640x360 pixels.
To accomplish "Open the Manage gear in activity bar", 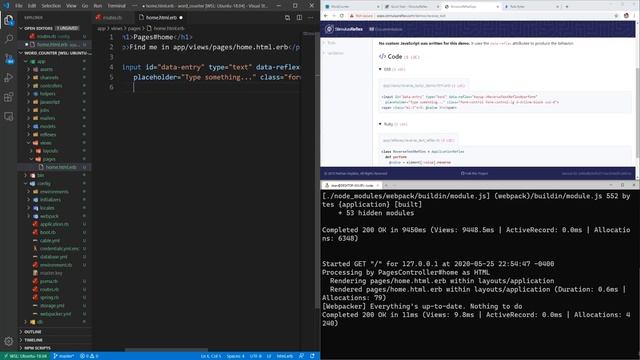I will click(9, 341).
